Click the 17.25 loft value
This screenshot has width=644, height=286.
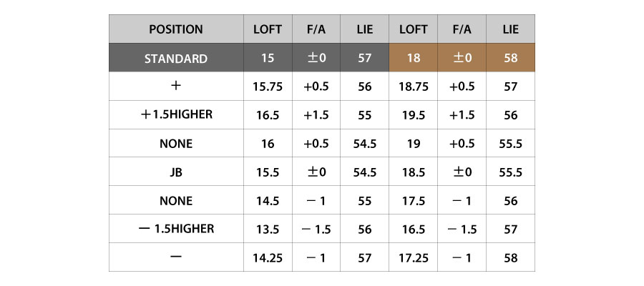tap(413, 258)
